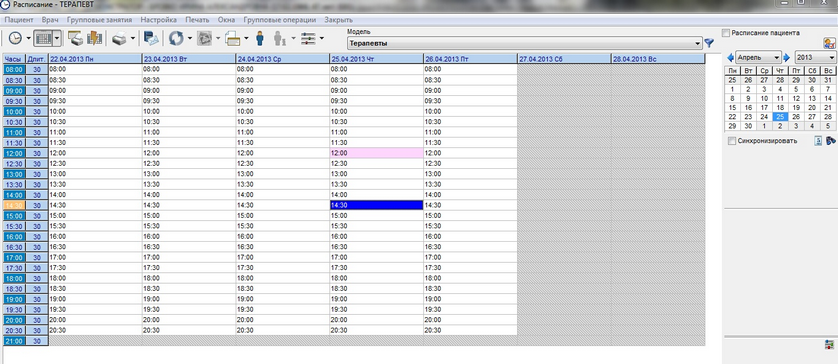Open the Пациент menu
This screenshot has height=364, width=838.
19,20
